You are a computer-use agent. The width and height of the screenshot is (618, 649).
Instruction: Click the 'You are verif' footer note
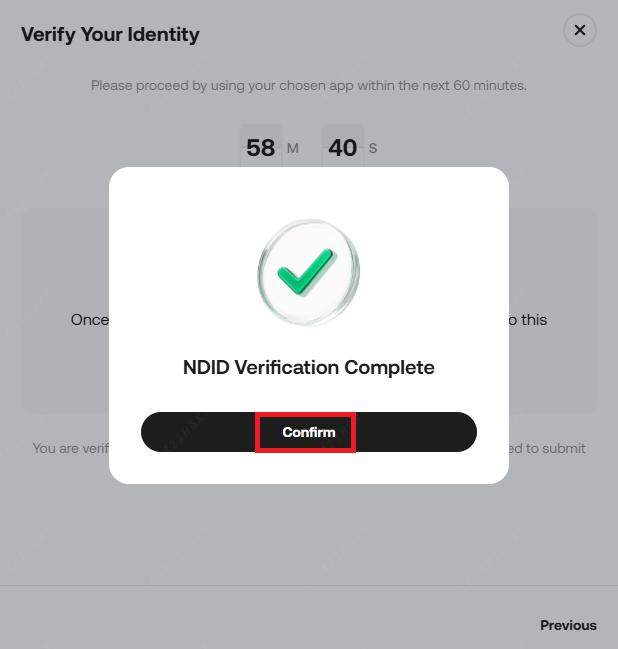pos(70,448)
